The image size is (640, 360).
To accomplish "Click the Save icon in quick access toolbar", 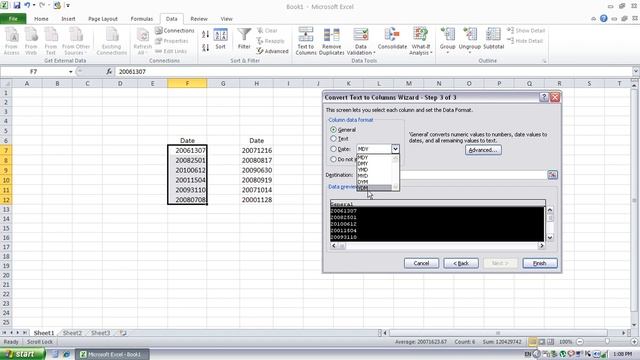I will tap(17, 6).
